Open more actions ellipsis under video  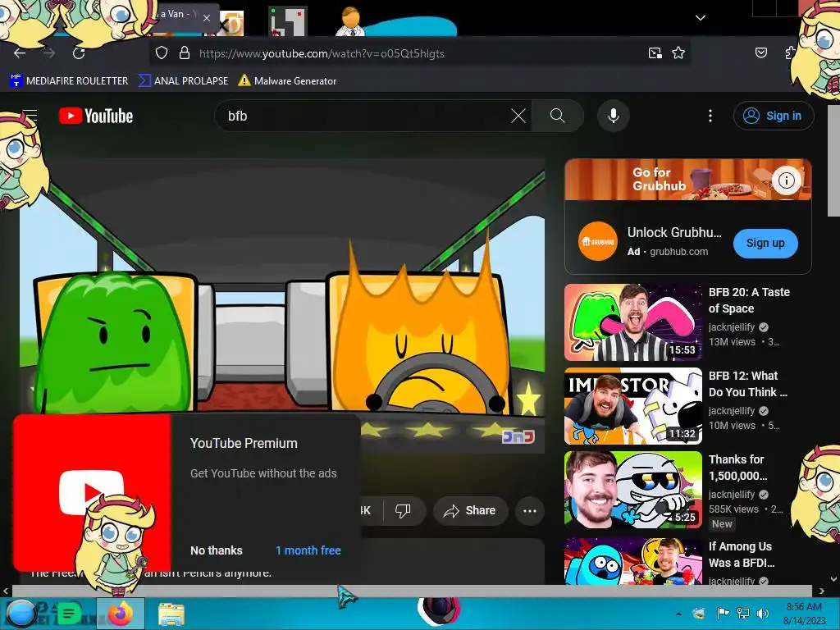(x=529, y=510)
